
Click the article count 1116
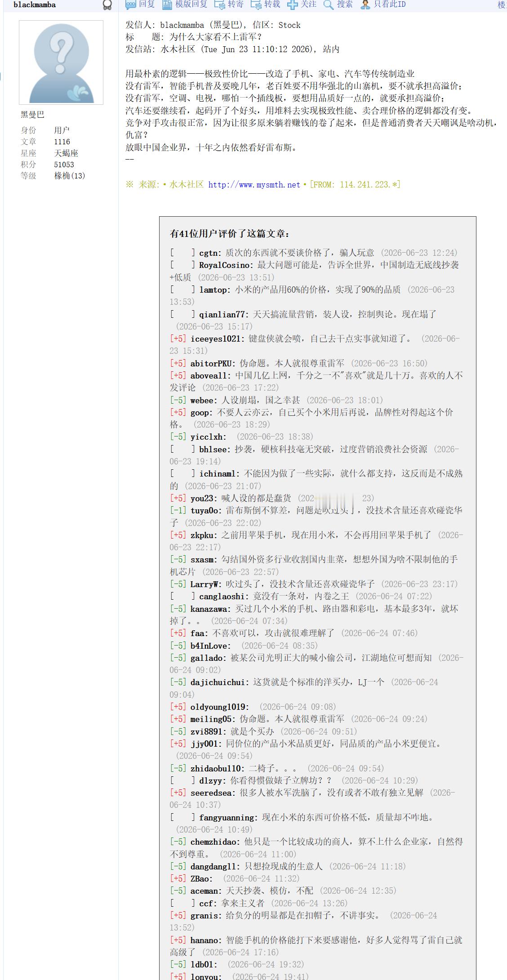tap(62, 142)
